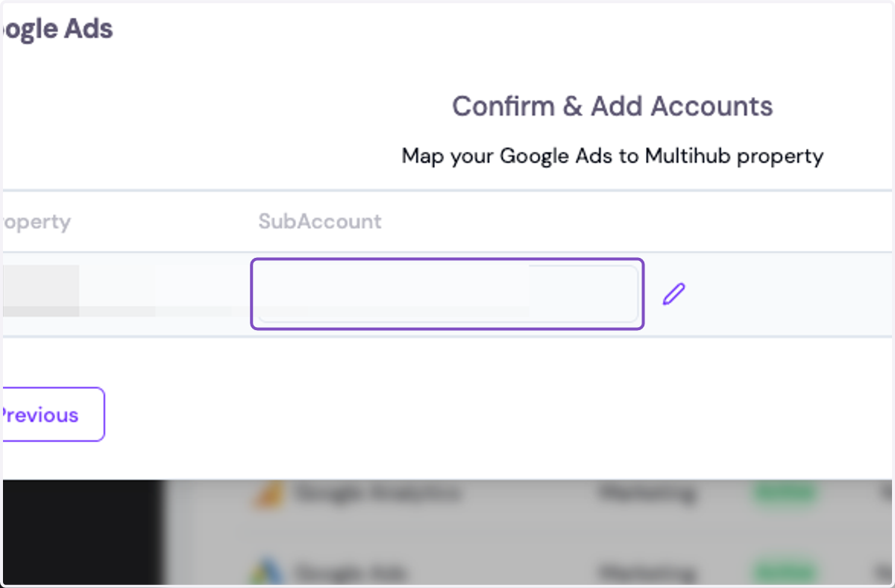
Task: Focus the highlighted SubAccount input box
Action: tap(447, 294)
